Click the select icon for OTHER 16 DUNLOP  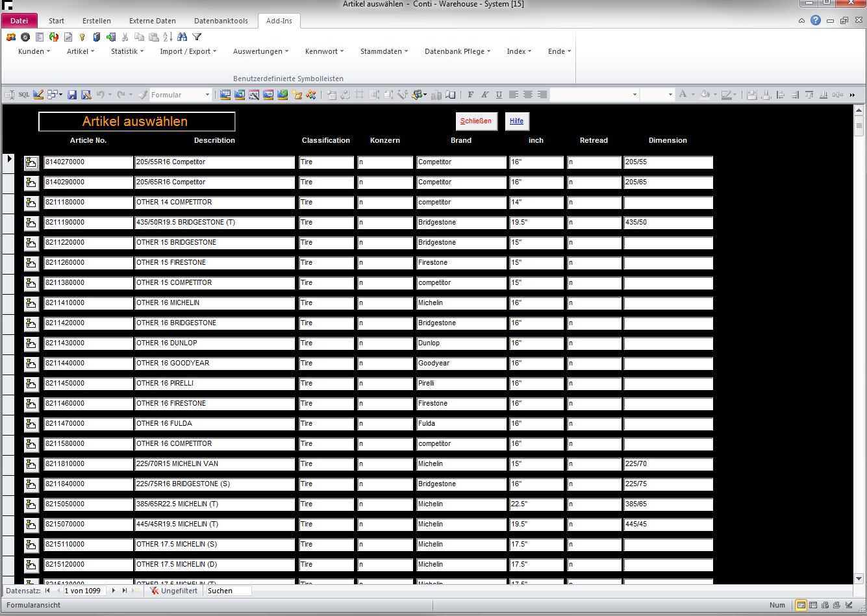pos(31,344)
